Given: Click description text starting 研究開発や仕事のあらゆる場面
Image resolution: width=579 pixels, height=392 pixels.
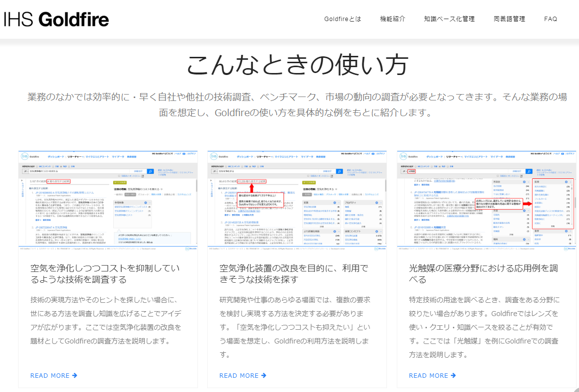Looking at the screenshot, I should [295, 327].
